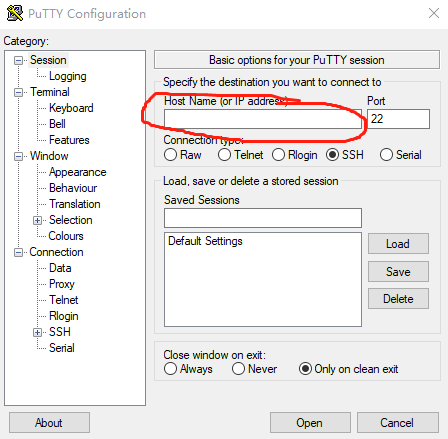Collapse the Window tree node
Screen dimensions: 448x439
(18, 156)
